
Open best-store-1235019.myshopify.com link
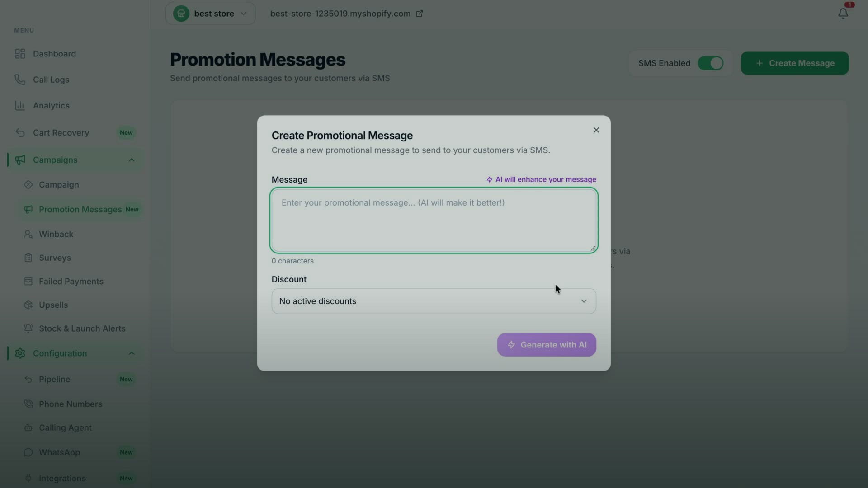pos(340,14)
